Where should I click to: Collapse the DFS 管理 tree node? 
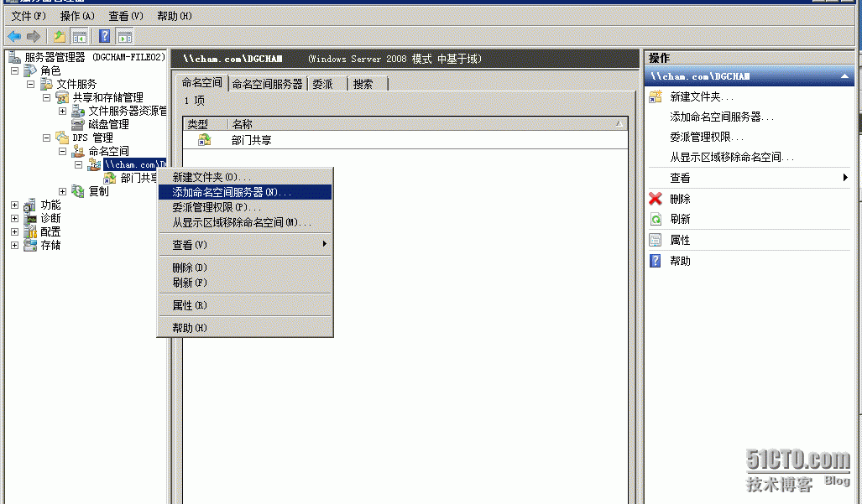[47, 138]
